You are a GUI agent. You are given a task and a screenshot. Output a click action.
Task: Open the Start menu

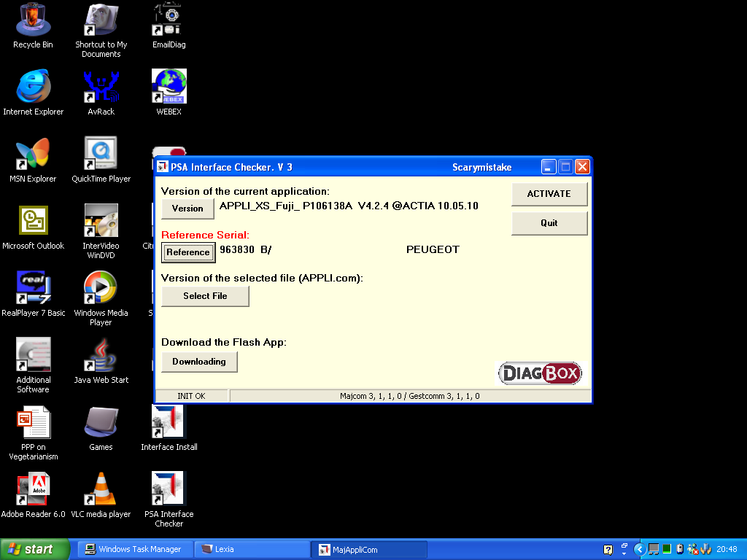tap(35, 549)
